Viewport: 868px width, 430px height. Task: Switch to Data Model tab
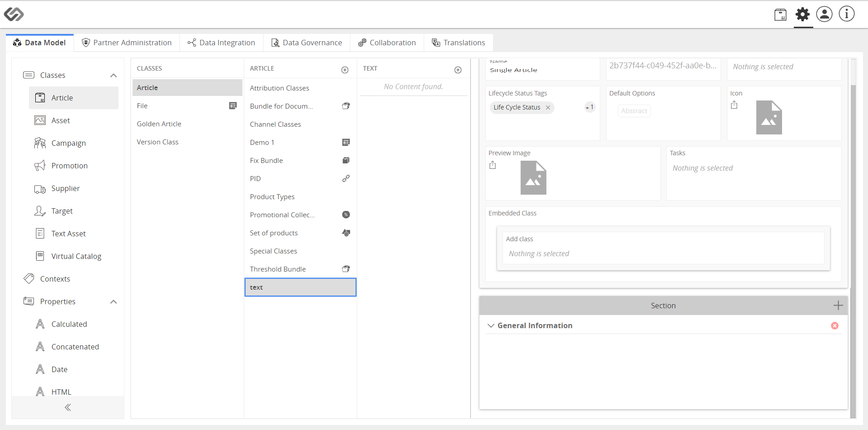[x=40, y=43]
